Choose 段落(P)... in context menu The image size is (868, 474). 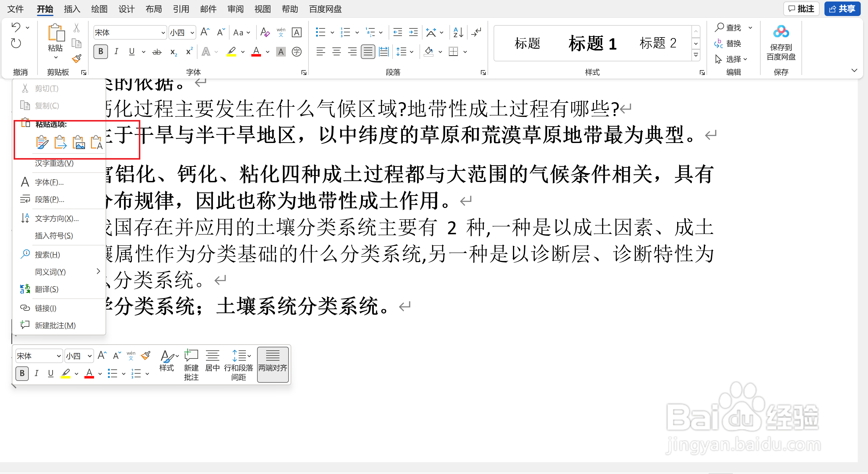coord(59,200)
